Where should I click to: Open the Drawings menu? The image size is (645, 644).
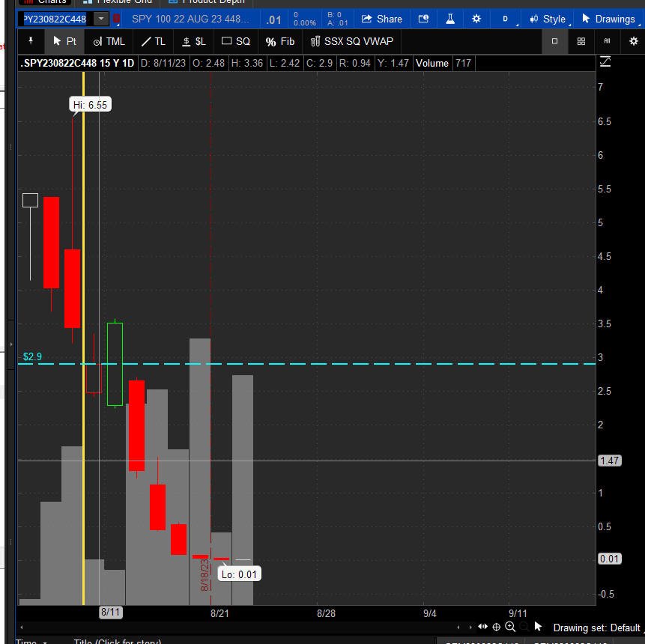coord(609,19)
